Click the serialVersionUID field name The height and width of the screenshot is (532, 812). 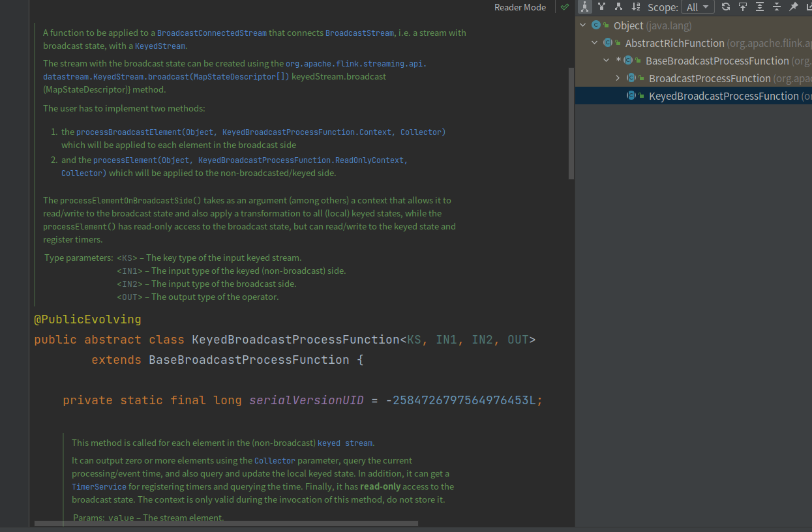[307, 400]
